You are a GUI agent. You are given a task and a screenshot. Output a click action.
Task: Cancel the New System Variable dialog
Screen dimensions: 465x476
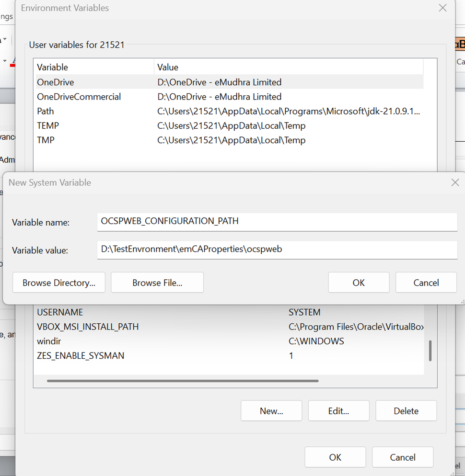coord(426,283)
